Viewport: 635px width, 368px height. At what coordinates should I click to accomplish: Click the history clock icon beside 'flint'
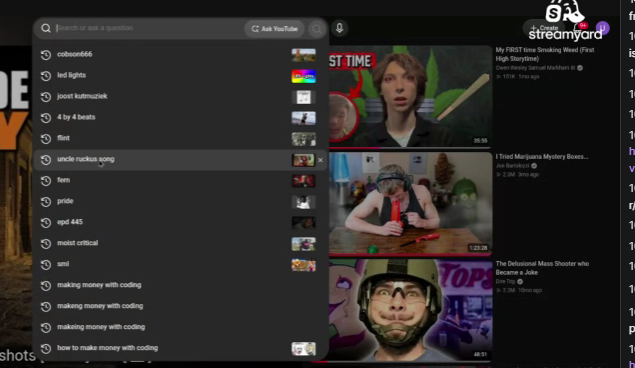pyautogui.click(x=46, y=138)
